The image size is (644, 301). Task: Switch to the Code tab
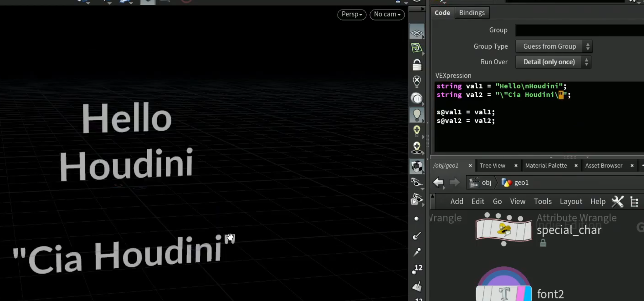coord(442,13)
